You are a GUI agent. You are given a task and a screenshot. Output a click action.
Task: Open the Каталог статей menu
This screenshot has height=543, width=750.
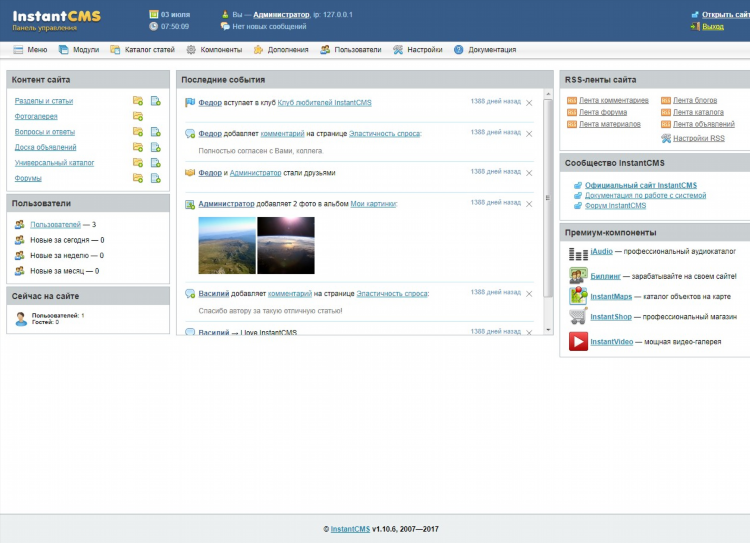pyautogui.click(x=143, y=50)
